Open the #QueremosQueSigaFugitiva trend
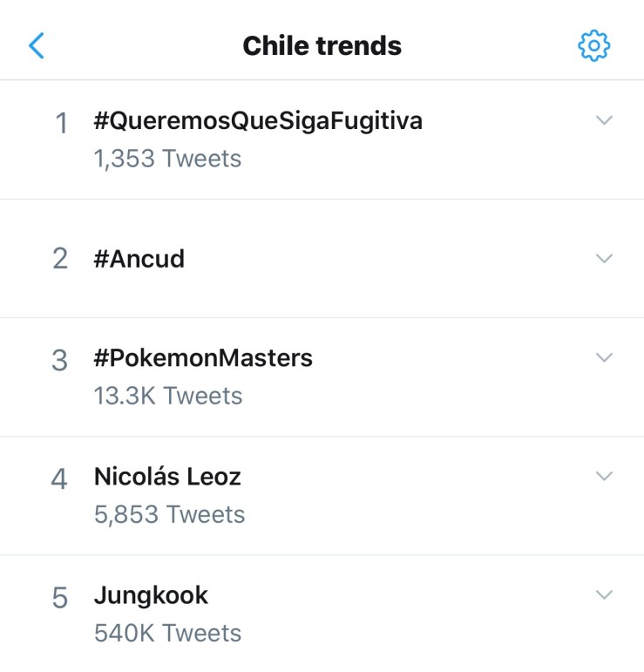 (x=258, y=121)
